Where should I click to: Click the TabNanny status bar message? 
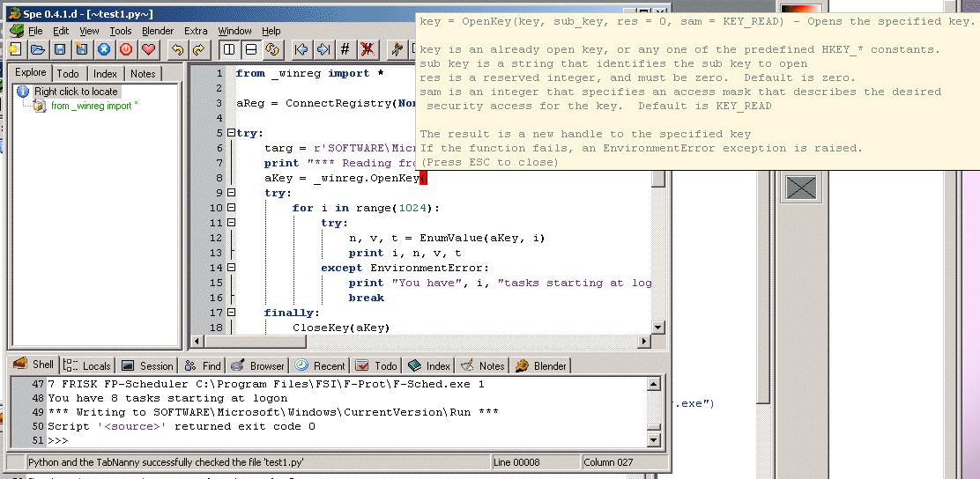(166, 463)
